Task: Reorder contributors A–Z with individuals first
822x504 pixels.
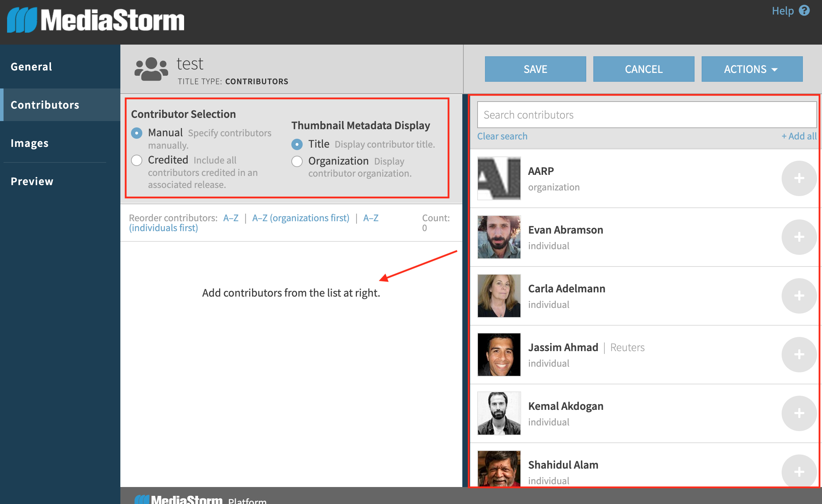Action: click(164, 227)
